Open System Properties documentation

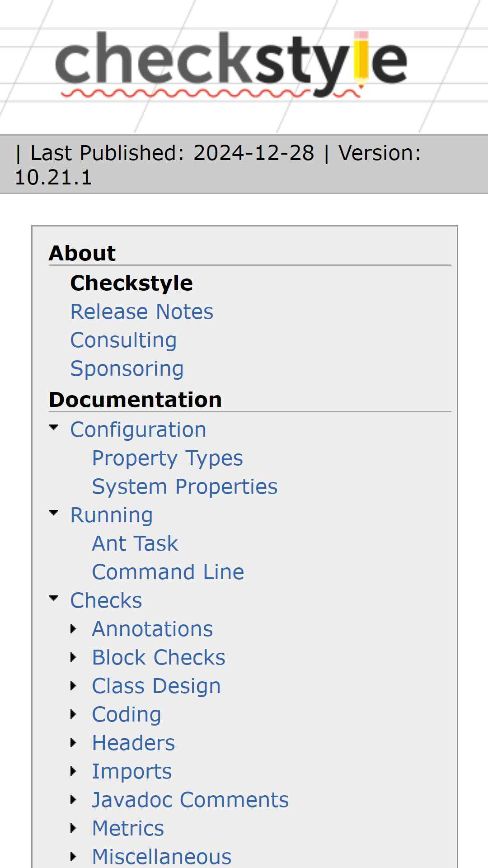[185, 486]
